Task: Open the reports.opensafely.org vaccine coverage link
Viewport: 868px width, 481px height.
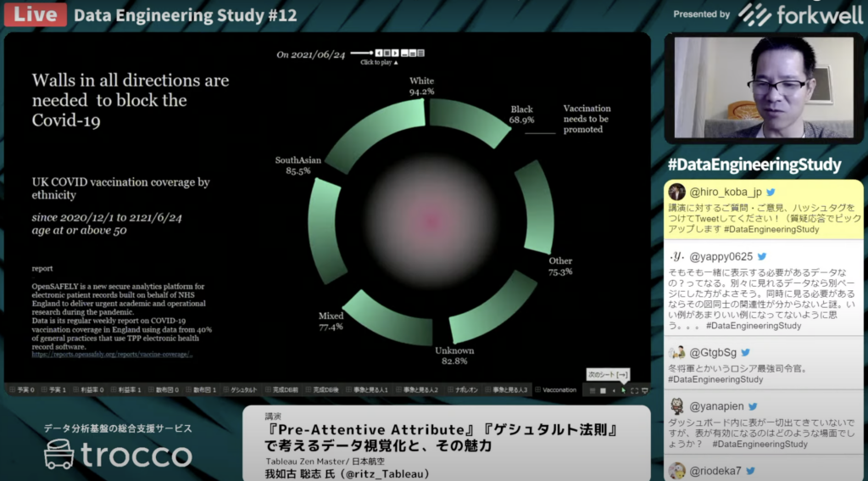Action: [112, 355]
